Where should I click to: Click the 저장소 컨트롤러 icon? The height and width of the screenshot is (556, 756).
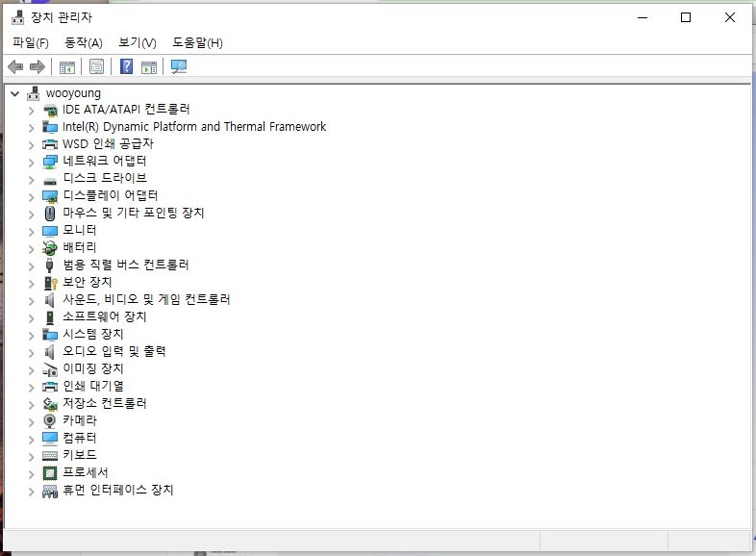(x=50, y=404)
